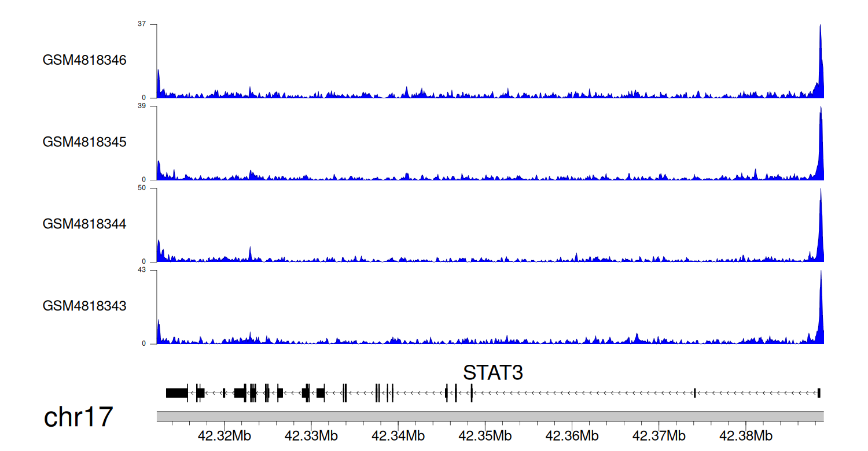Click the gray chr17 ideogram bar

coord(490,416)
